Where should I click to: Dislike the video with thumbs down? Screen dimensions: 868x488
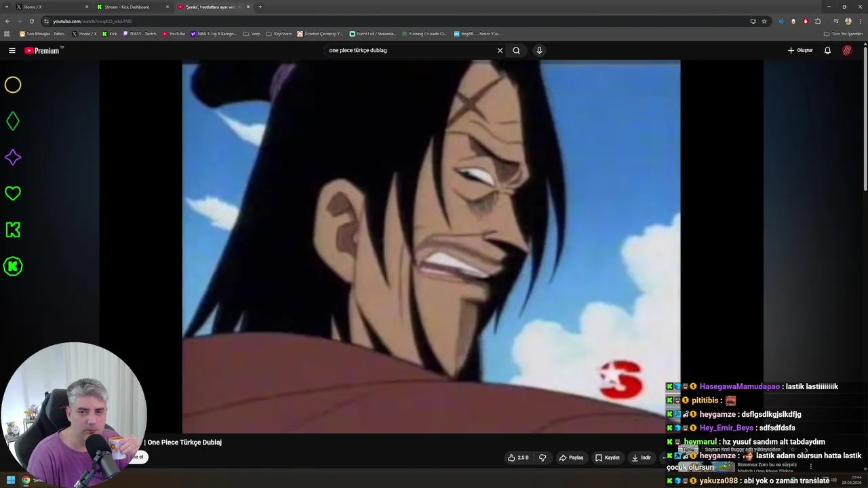click(542, 457)
